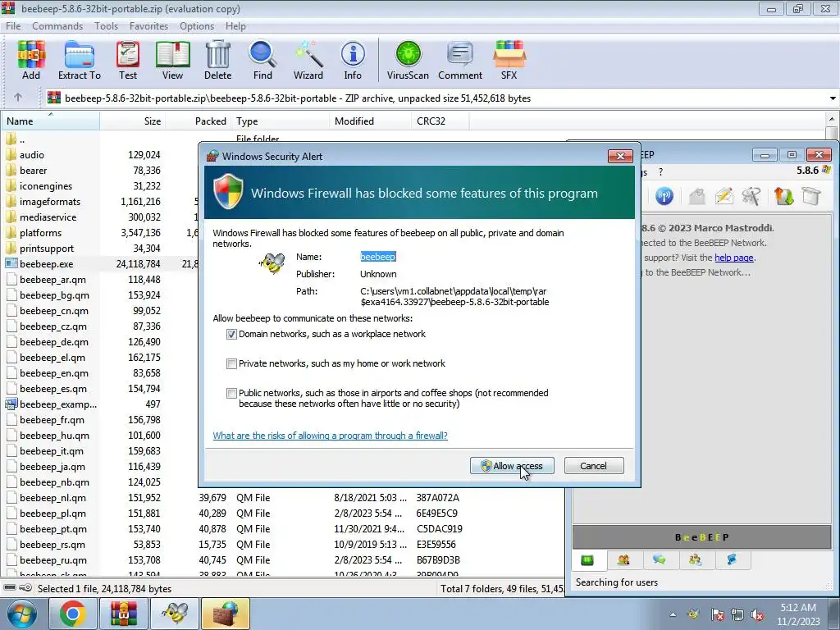Select beebeep.exe file row

(101, 264)
